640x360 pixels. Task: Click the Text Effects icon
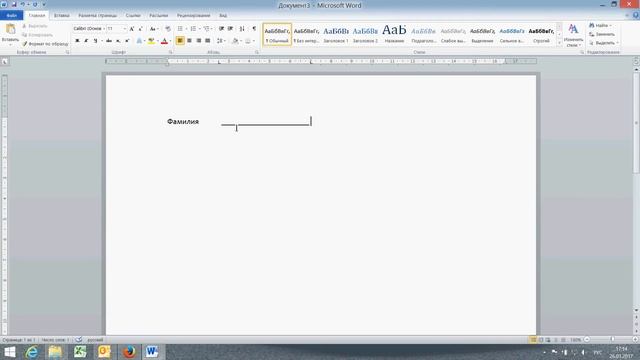139,41
